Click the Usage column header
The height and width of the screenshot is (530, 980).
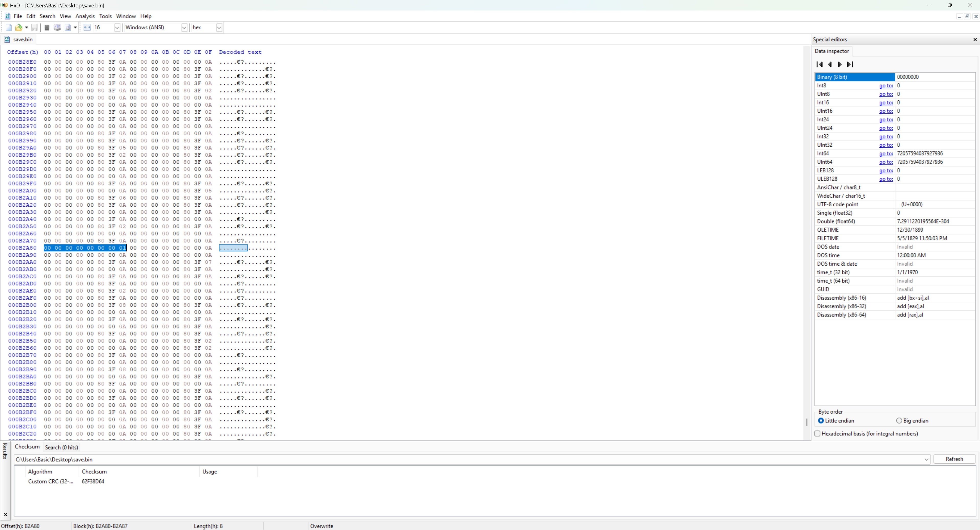click(x=228, y=472)
